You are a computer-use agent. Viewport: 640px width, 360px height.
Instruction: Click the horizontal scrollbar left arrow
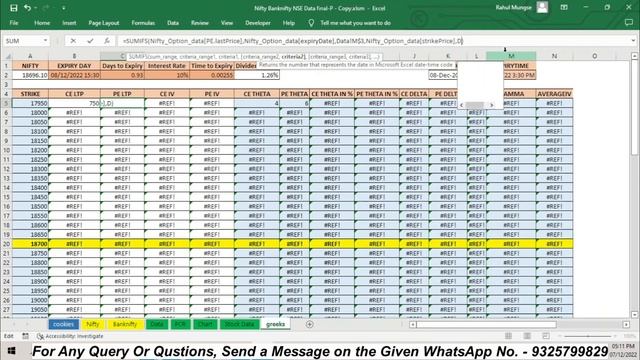(413, 324)
